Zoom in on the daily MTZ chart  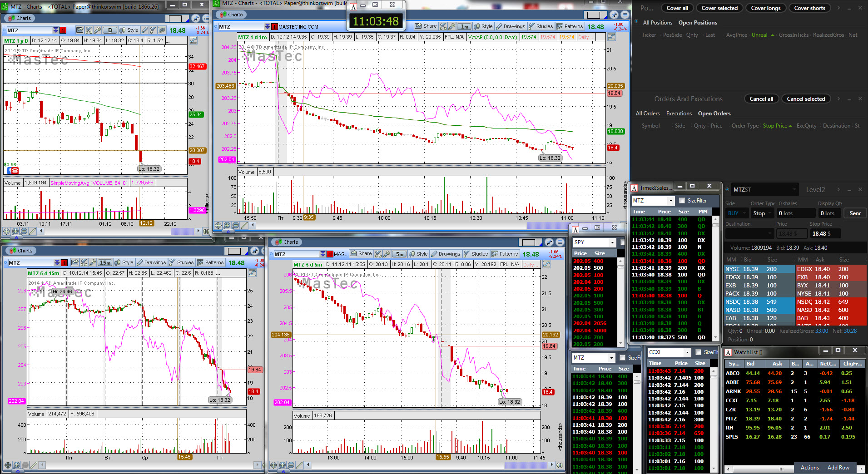point(15,231)
